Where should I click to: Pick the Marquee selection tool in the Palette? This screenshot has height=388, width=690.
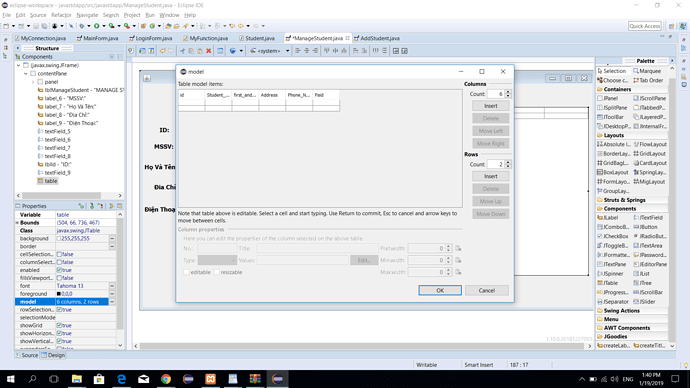tap(647, 71)
